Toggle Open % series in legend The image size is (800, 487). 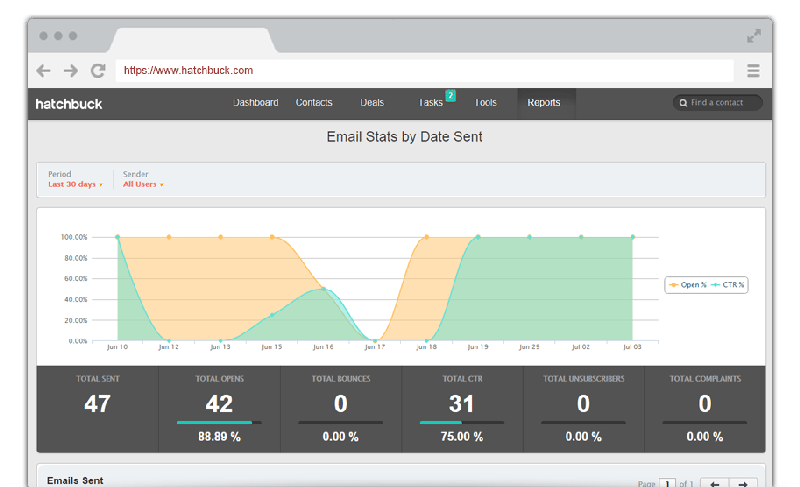(x=690, y=285)
